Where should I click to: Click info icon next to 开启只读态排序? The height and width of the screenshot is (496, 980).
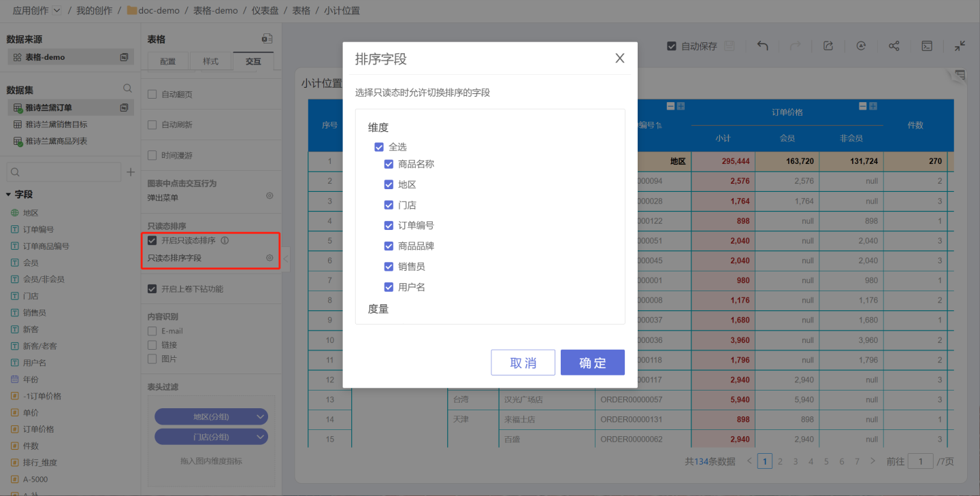click(x=225, y=240)
